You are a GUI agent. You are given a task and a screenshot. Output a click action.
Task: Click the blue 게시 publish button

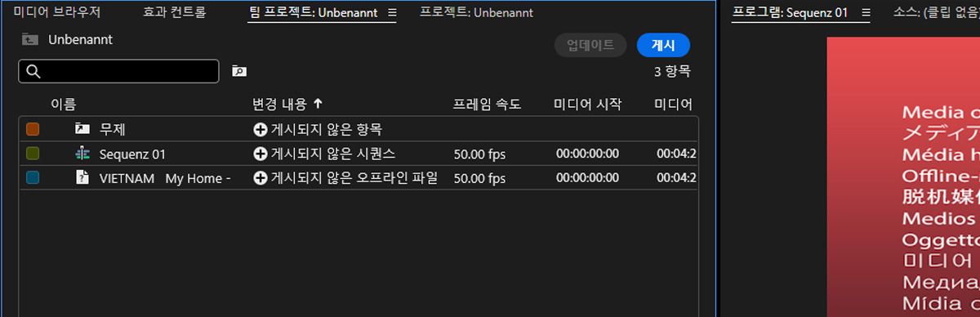coord(663,46)
